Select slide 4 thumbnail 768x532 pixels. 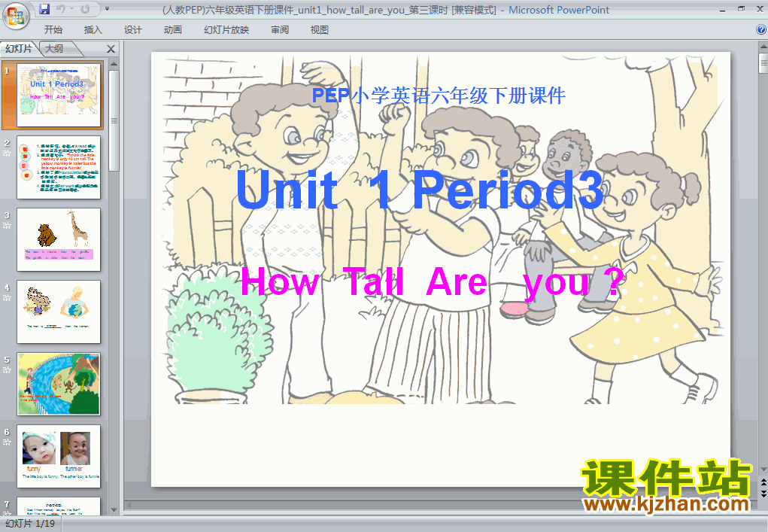point(59,312)
